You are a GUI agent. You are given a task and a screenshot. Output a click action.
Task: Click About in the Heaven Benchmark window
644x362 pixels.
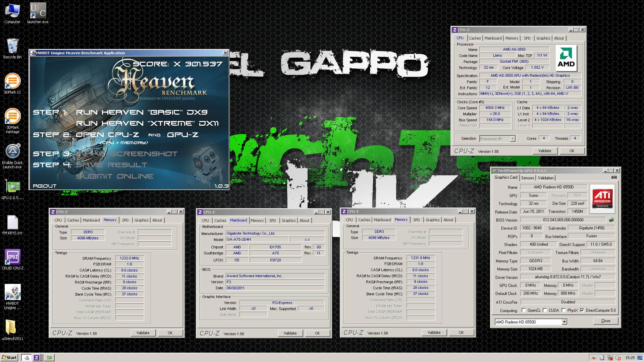click(45, 186)
